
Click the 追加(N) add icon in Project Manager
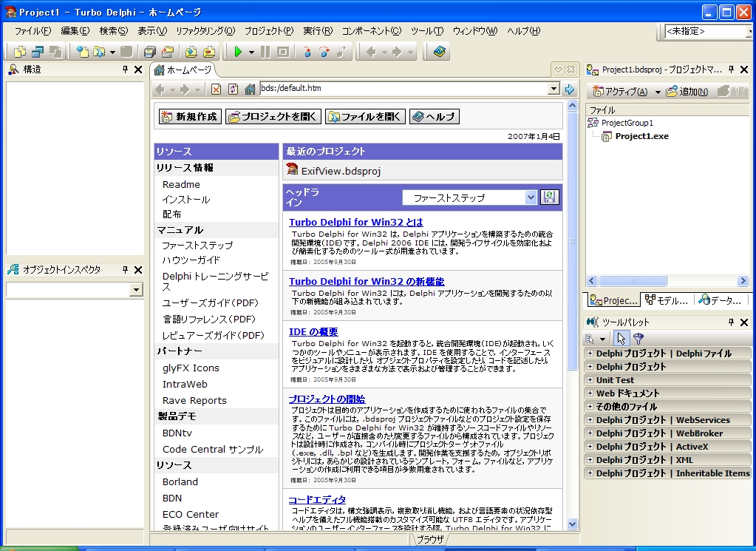[671, 89]
